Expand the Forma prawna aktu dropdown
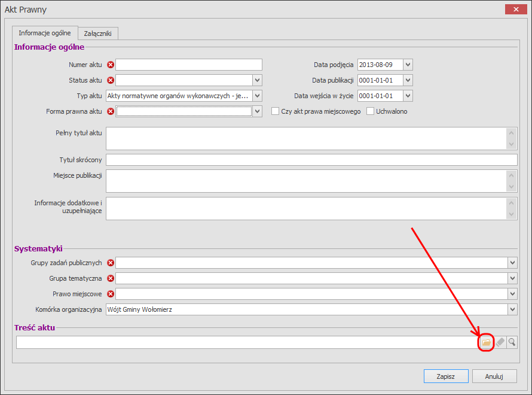 (x=258, y=111)
